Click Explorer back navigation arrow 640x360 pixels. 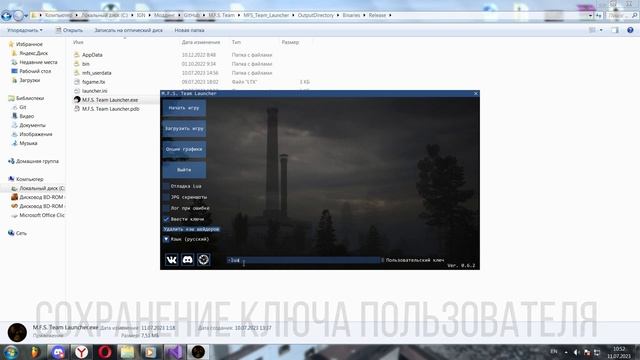6,16
